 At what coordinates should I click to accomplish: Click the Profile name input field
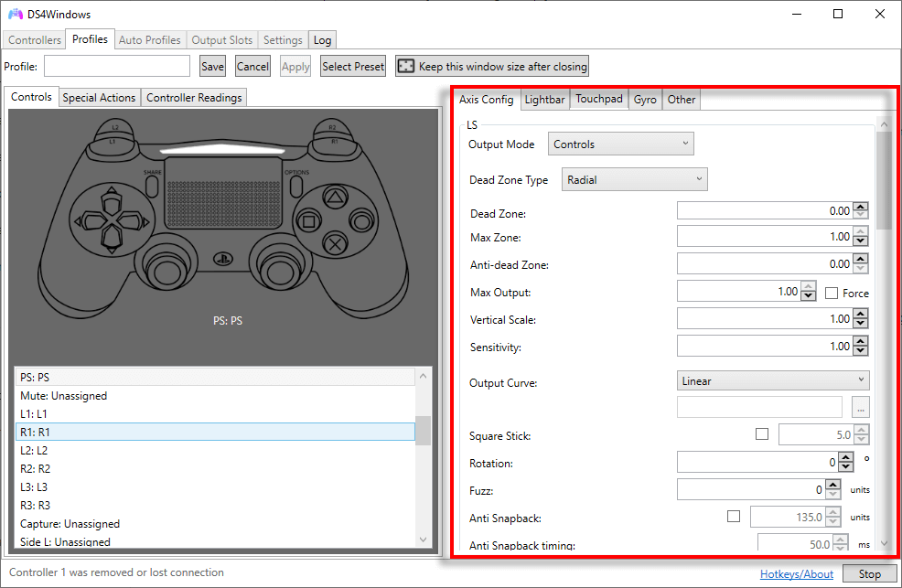(x=117, y=66)
